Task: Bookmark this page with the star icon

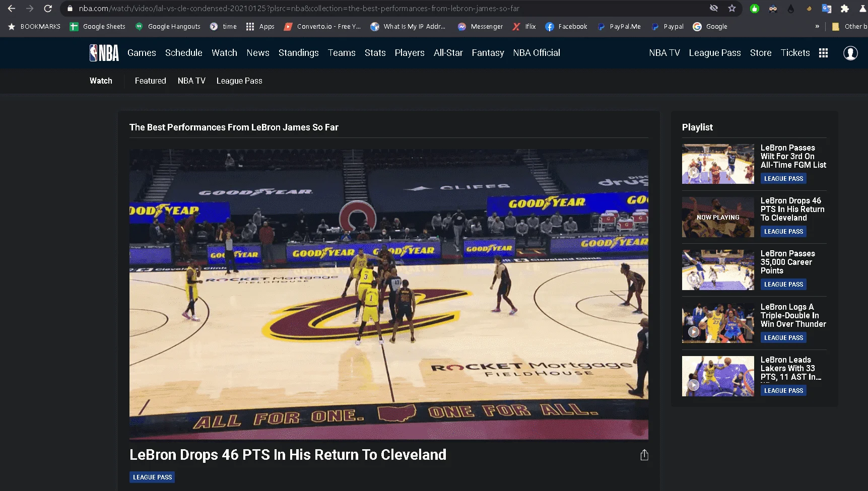Action: click(x=731, y=9)
